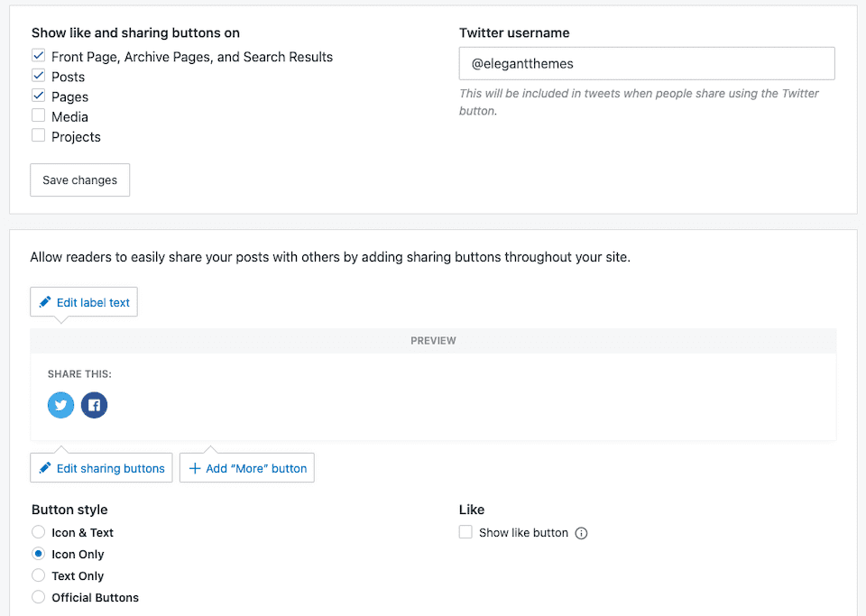The width and height of the screenshot is (866, 616).
Task: Select the Text Only button style
Action: point(38,575)
